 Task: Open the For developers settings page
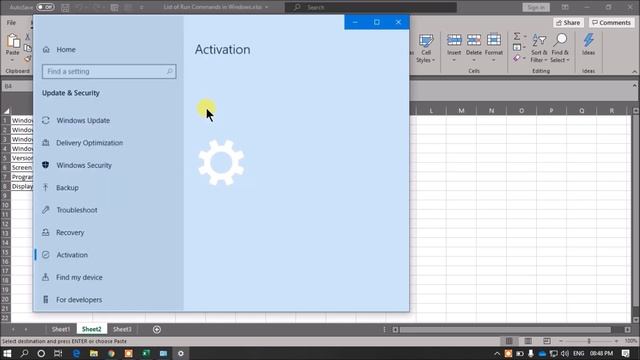pyautogui.click(x=79, y=300)
